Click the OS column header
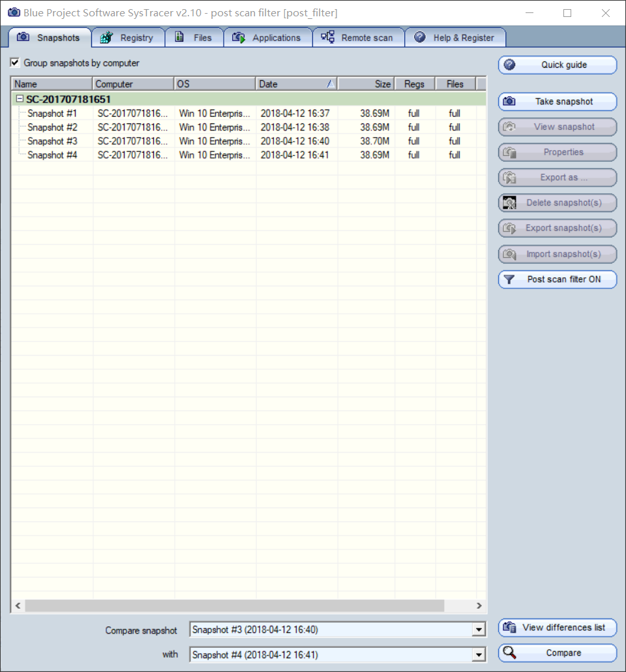 (215, 84)
